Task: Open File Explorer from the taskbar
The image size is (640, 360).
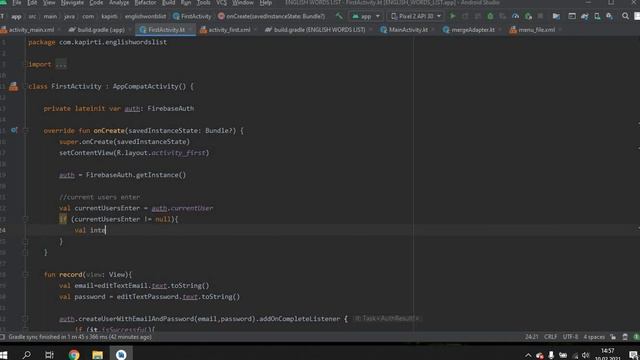Action: coord(98,354)
